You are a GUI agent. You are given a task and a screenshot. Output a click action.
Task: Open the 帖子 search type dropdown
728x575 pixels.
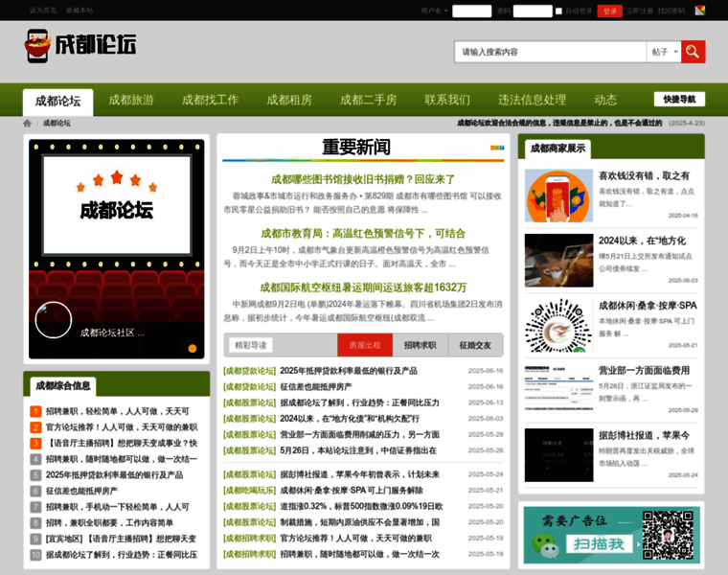pyautogui.click(x=664, y=52)
